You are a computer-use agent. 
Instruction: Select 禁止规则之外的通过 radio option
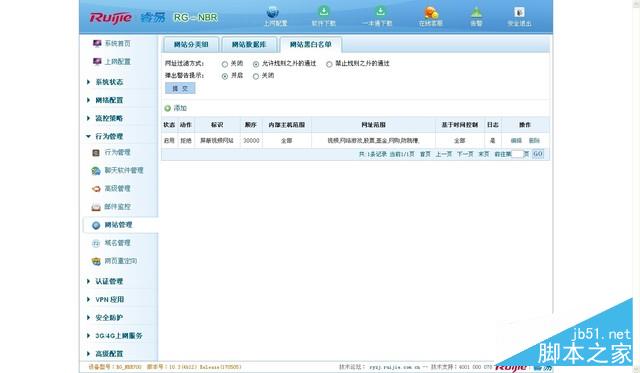tap(329, 64)
